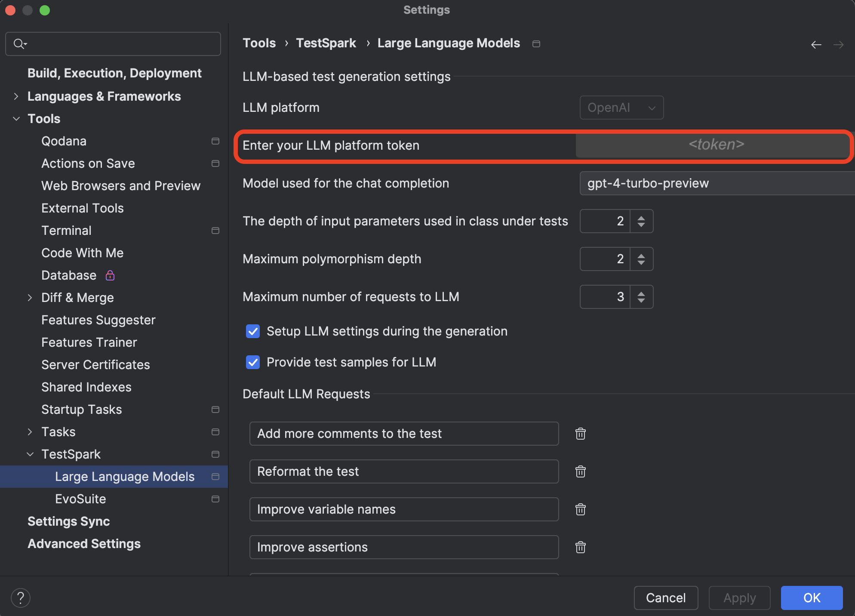Click the delete icon for 'Reformat the test'
Viewport: 855px width, 616px height.
pyautogui.click(x=581, y=471)
